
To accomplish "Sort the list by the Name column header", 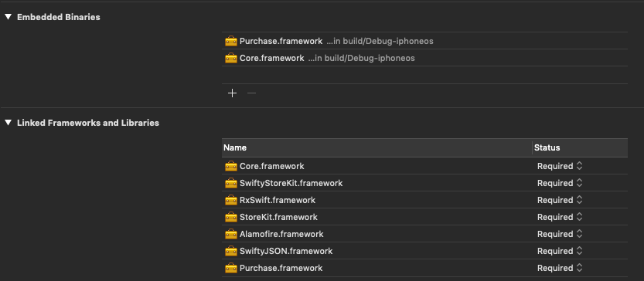I will 377,147.
